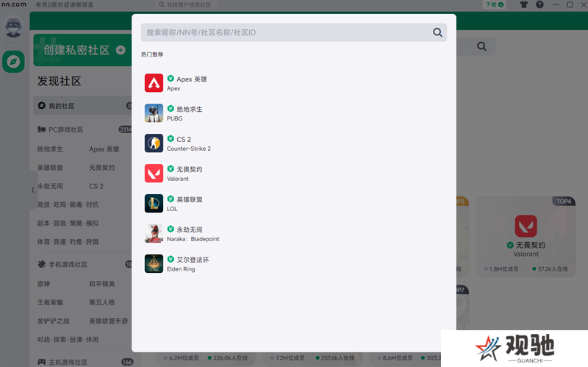
Task: Click the 金铲铲之战 mobile game link
Action: (53, 321)
